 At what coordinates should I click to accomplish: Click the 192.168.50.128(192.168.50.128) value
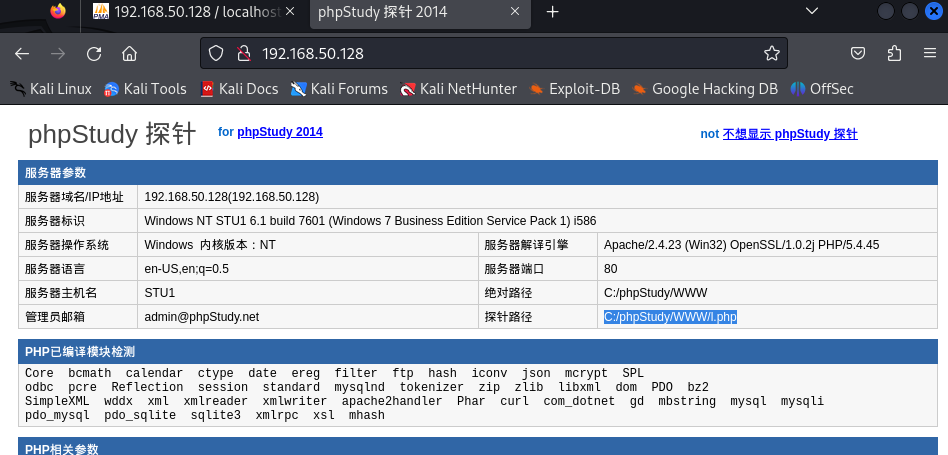pos(232,197)
